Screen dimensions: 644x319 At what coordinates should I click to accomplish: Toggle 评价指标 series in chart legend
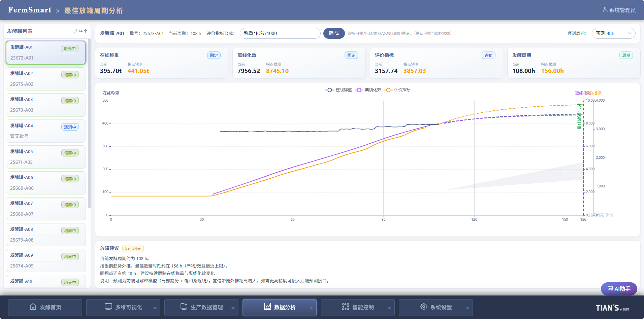click(397, 90)
